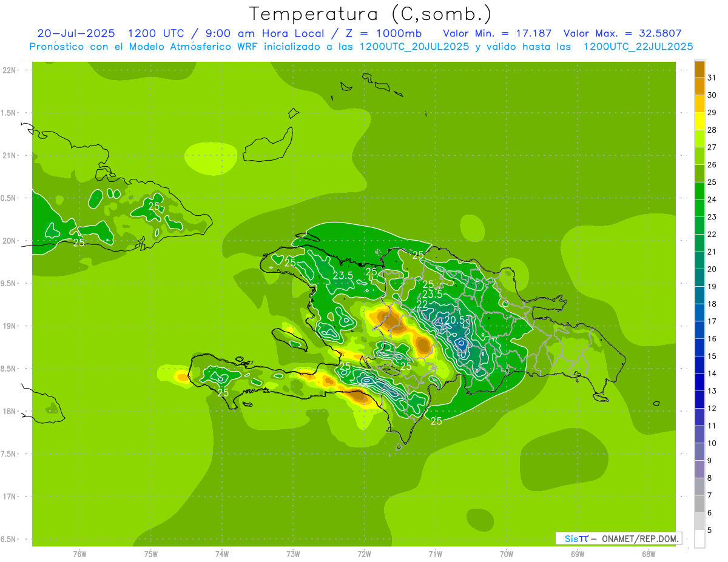Select the Valor Min. = 17.187 text
The image size is (728, 562).
pyautogui.click(x=497, y=33)
